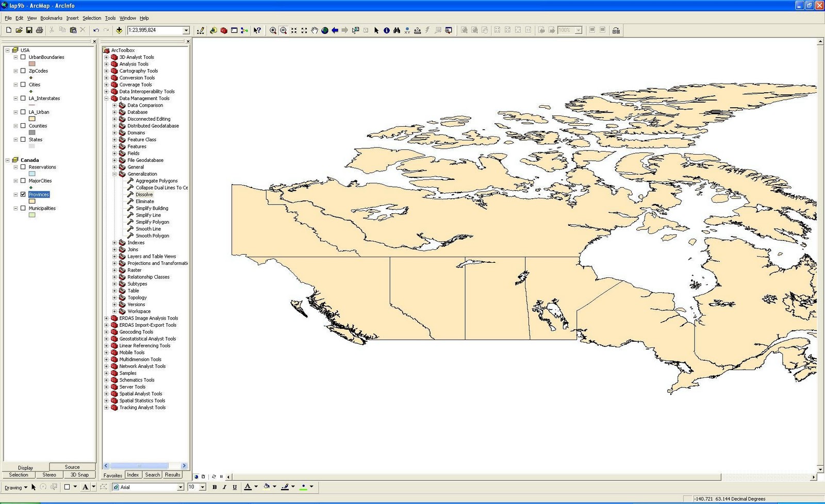Activate the Pan tool

[314, 30]
